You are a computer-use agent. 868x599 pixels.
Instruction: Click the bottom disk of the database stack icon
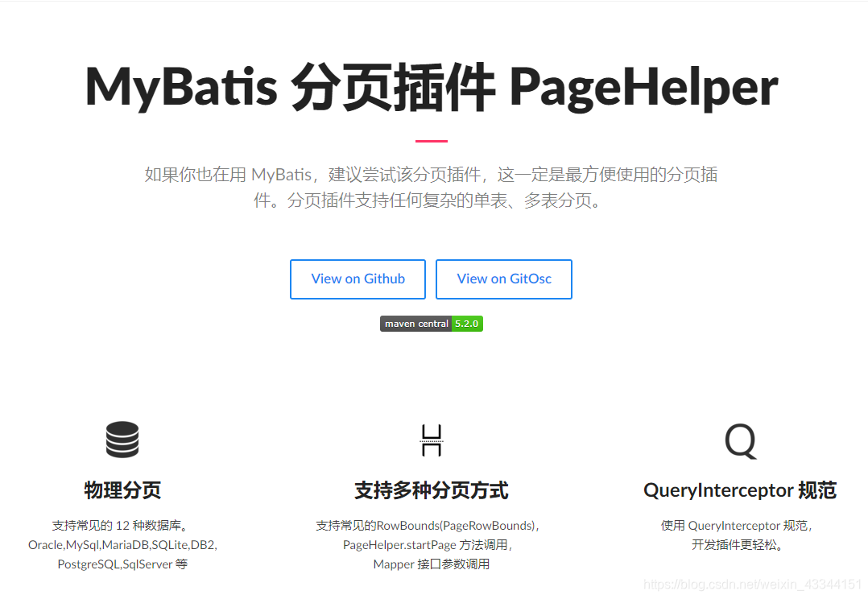coord(122,452)
